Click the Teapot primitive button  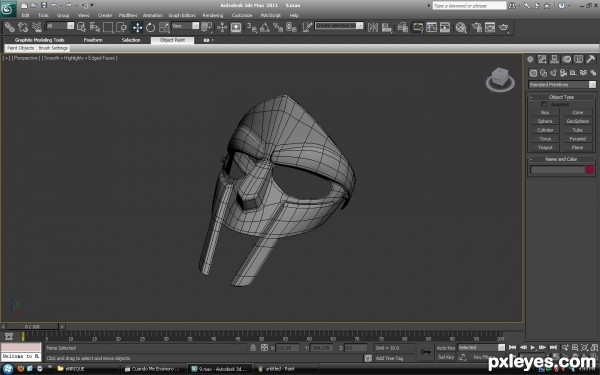545,147
